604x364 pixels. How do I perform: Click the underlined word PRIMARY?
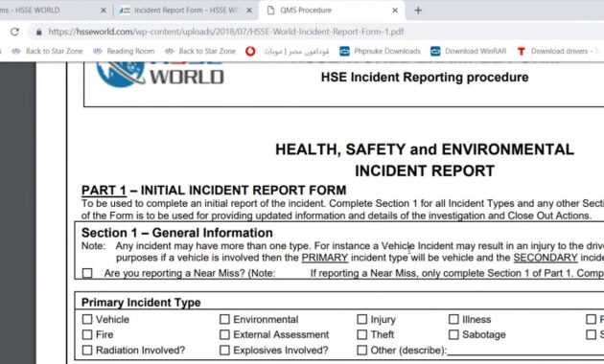325,258
